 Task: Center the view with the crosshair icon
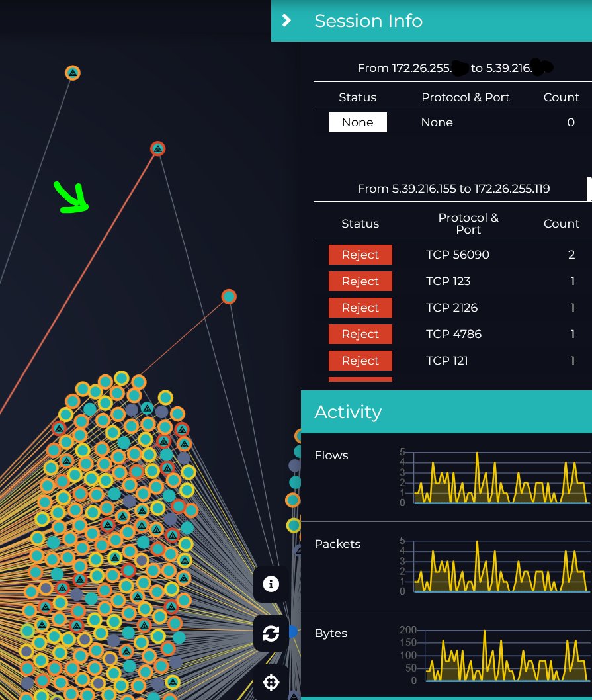271,682
